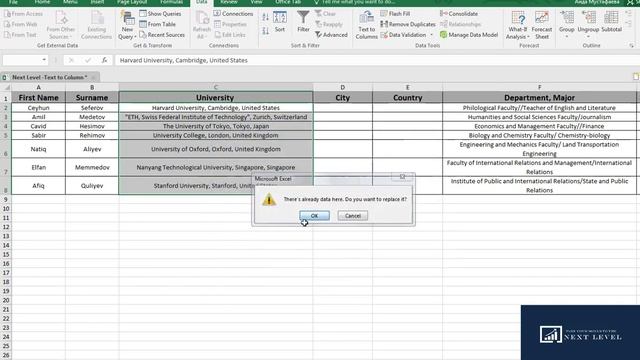Click Recent Sources
640x360 pixels.
162,35
